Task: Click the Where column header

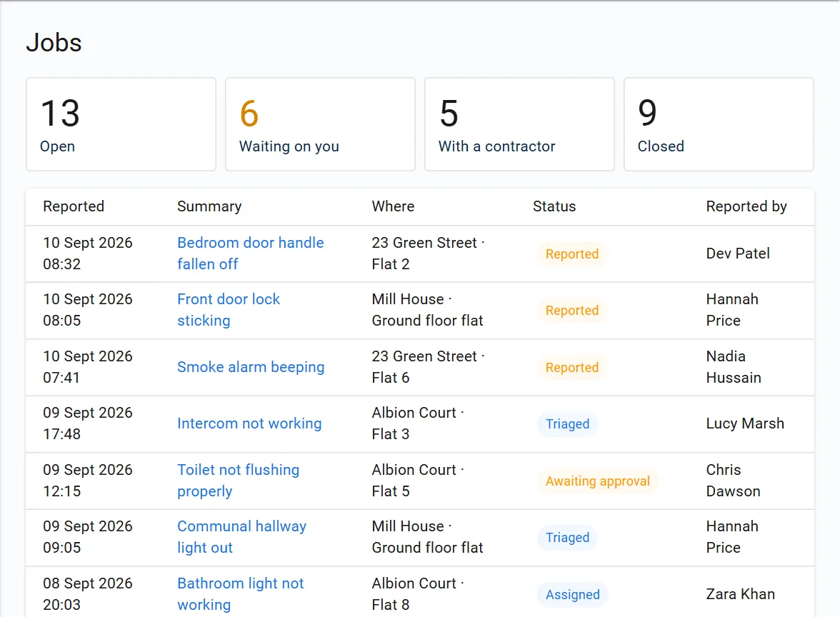Action: pos(393,206)
